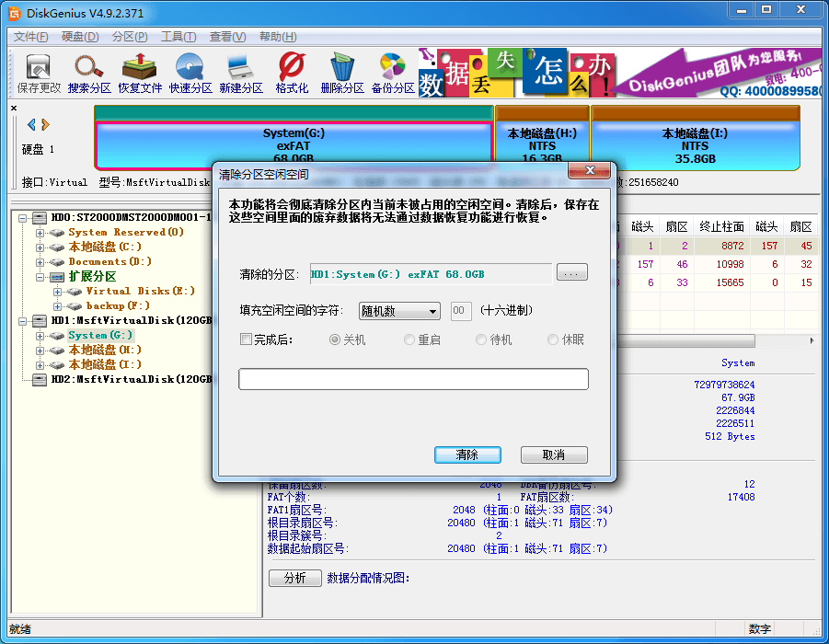Go to previous disk with left arrow

(31, 124)
